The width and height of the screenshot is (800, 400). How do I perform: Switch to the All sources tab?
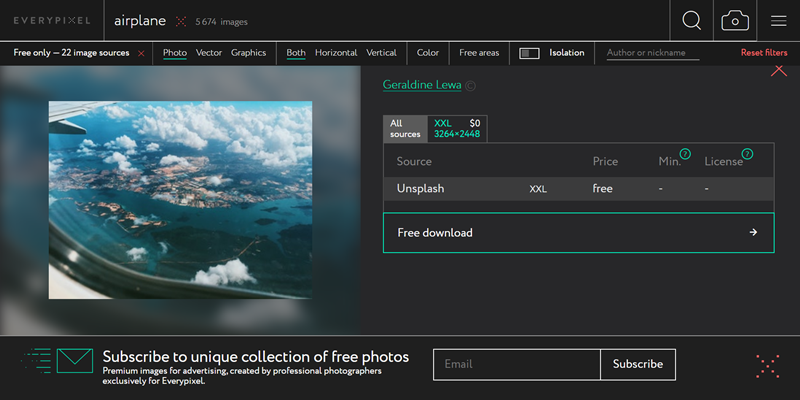(405, 128)
